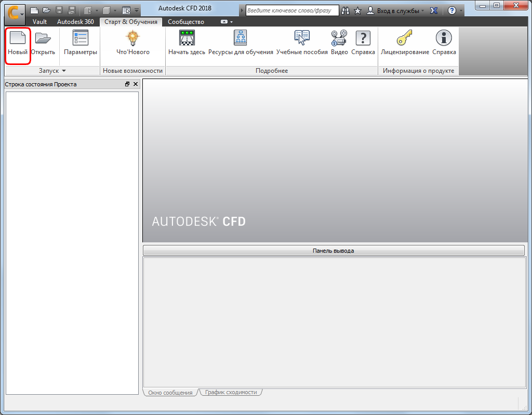The width and height of the screenshot is (532, 415).
Task: Open ribbon minimize options dropdown after Сообщество
Action: pos(231,22)
